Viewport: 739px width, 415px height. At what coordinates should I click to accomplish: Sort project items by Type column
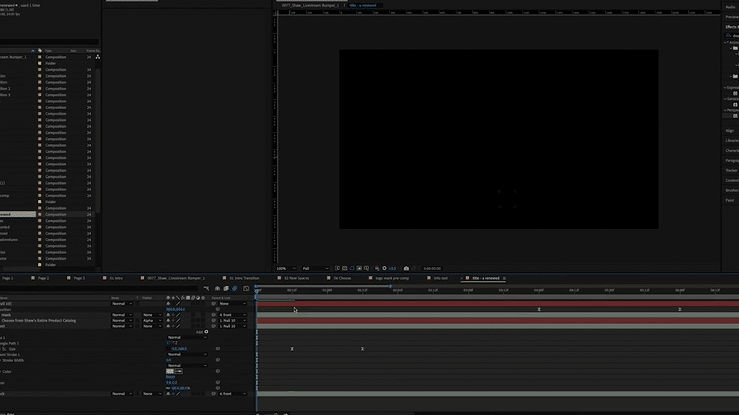click(x=48, y=50)
